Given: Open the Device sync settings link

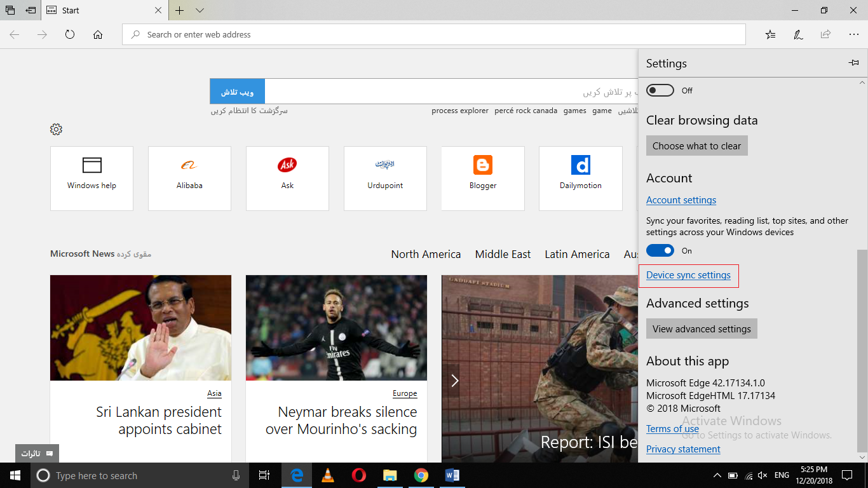Looking at the screenshot, I should click(x=688, y=275).
